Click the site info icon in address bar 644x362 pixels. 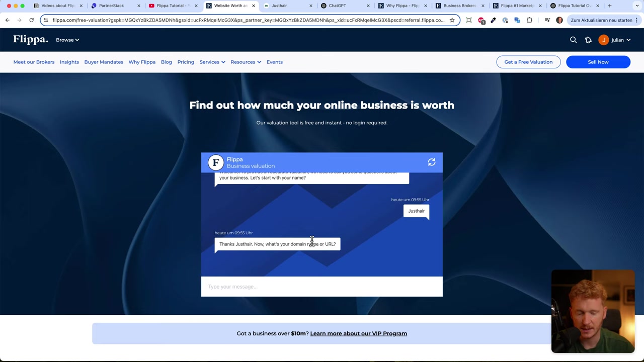[46, 20]
